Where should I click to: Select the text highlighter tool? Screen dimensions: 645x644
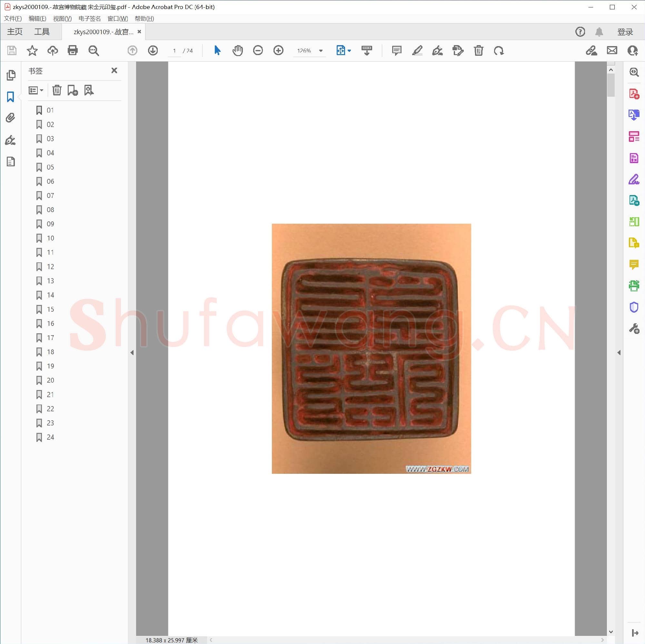417,51
